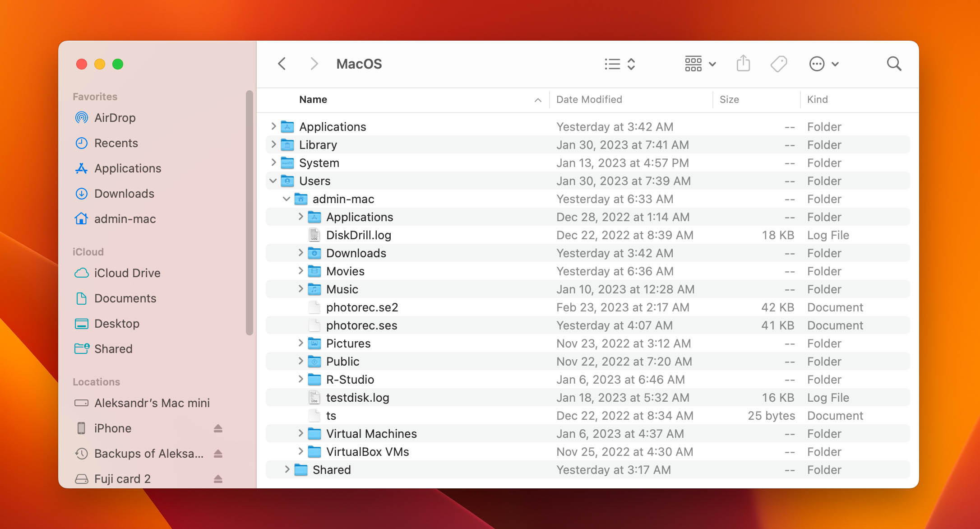Collapse the admin-mac folder
This screenshot has height=529, width=980.
[x=287, y=199]
